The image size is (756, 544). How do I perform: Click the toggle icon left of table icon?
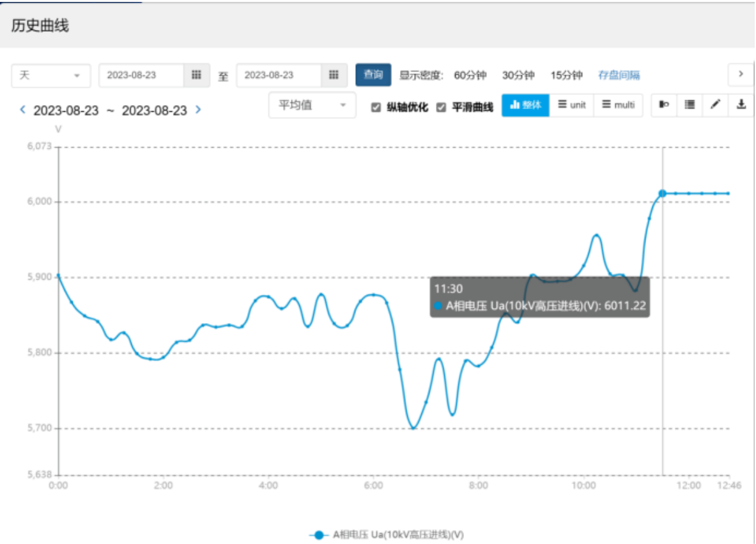664,105
